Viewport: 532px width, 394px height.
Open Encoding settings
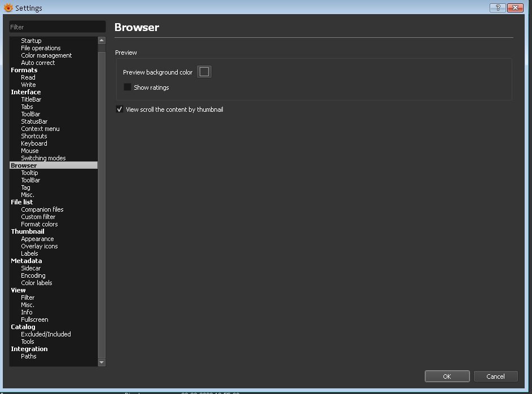pyautogui.click(x=33, y=275)
